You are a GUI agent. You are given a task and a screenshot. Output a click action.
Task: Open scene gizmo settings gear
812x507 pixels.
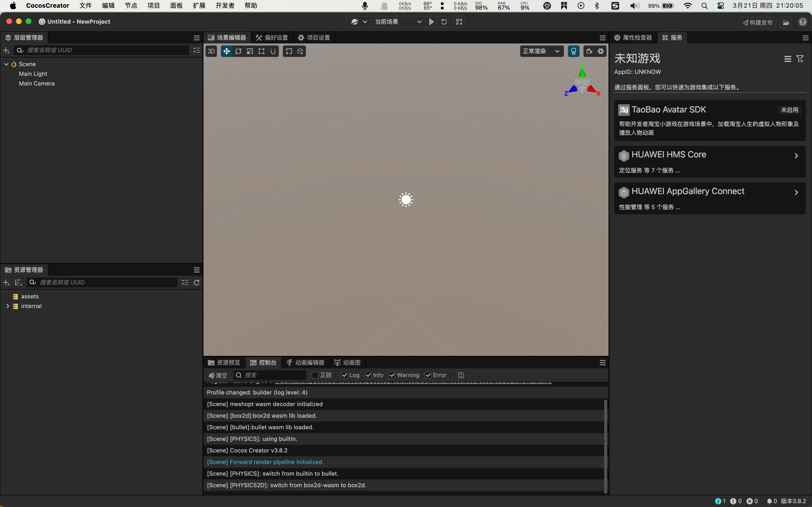[601, 51]
